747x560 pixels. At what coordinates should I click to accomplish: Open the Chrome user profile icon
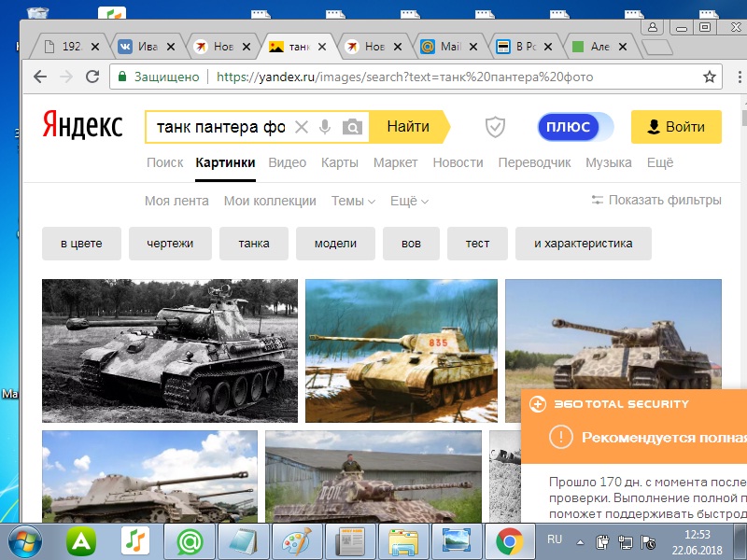(653, 27)
